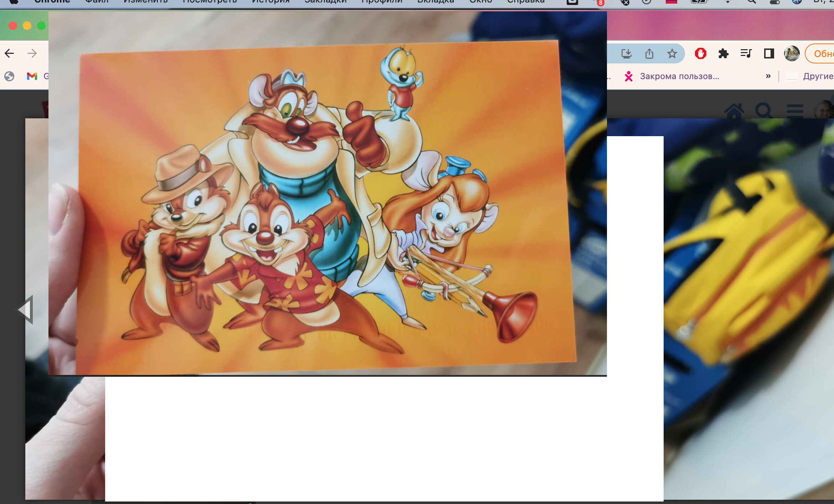Show previous photo with left arrow

click(26, 309)
